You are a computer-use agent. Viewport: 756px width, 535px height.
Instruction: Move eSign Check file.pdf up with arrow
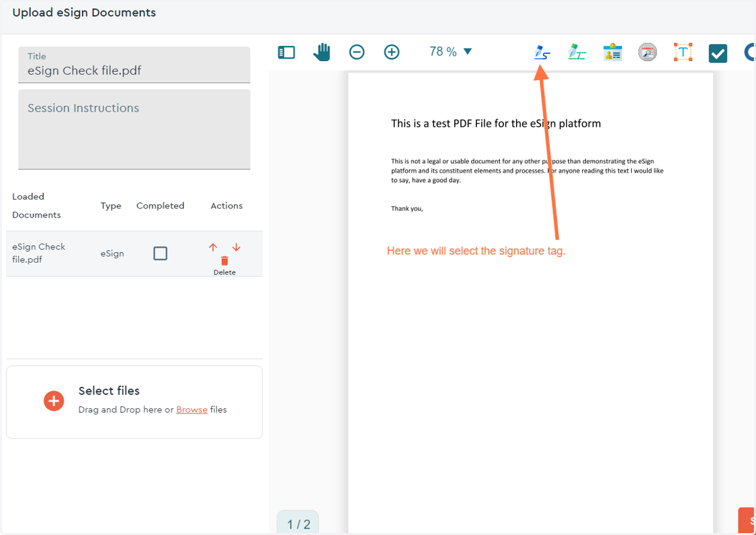pos(213,247)
